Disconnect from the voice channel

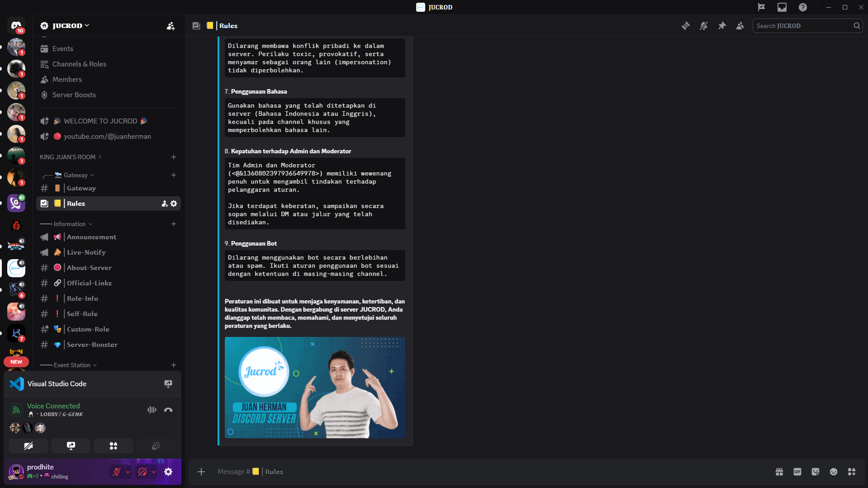(168, 410)
